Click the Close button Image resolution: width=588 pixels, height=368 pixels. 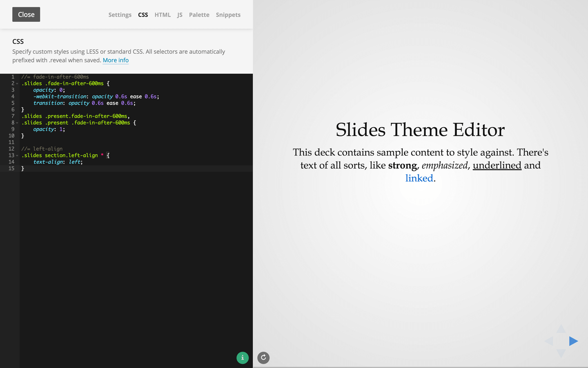[26, 14]
